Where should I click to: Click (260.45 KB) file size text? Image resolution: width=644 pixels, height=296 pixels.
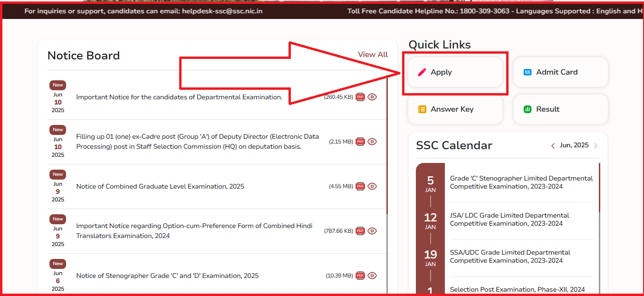[x=338, y=97]
